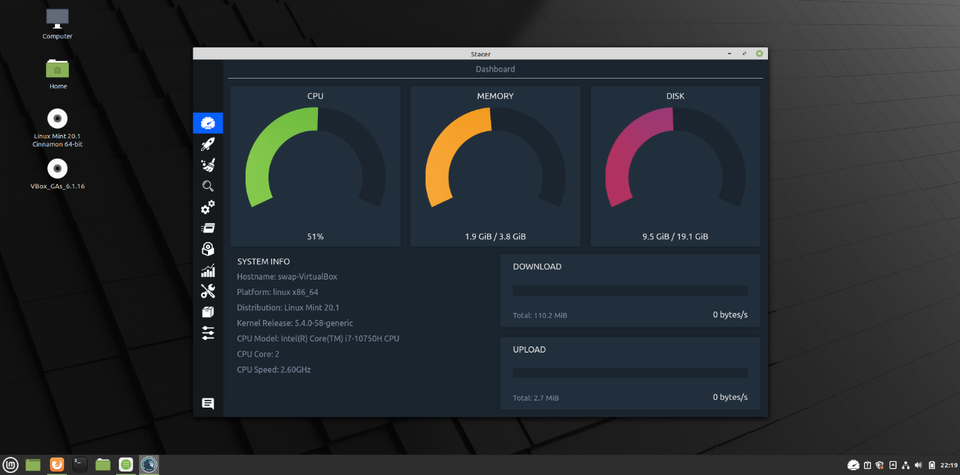
Task: Open the Resources bar chart icon
Action: (208, 270)
